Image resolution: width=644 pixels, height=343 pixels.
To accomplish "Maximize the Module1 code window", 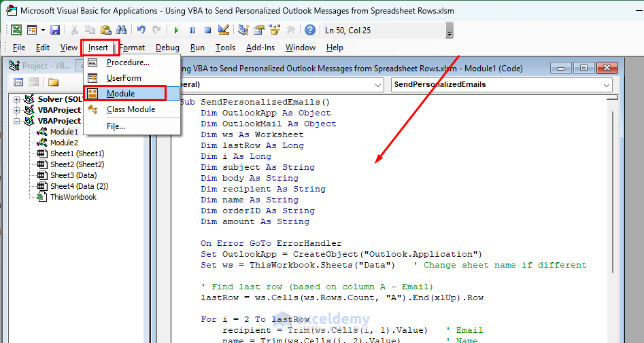I will pos(583,68).
